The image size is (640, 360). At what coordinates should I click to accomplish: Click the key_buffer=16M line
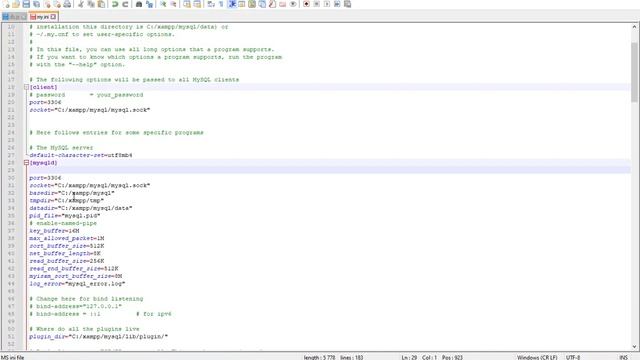tap(54, 231)
